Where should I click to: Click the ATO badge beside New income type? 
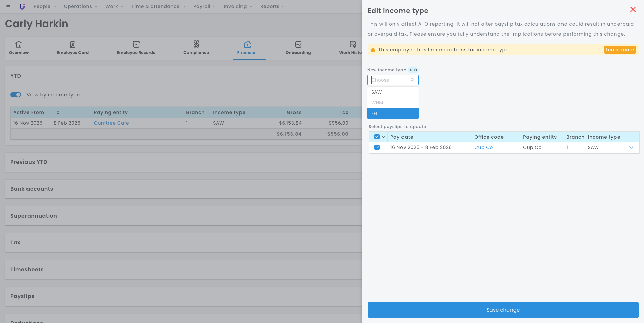413,70
